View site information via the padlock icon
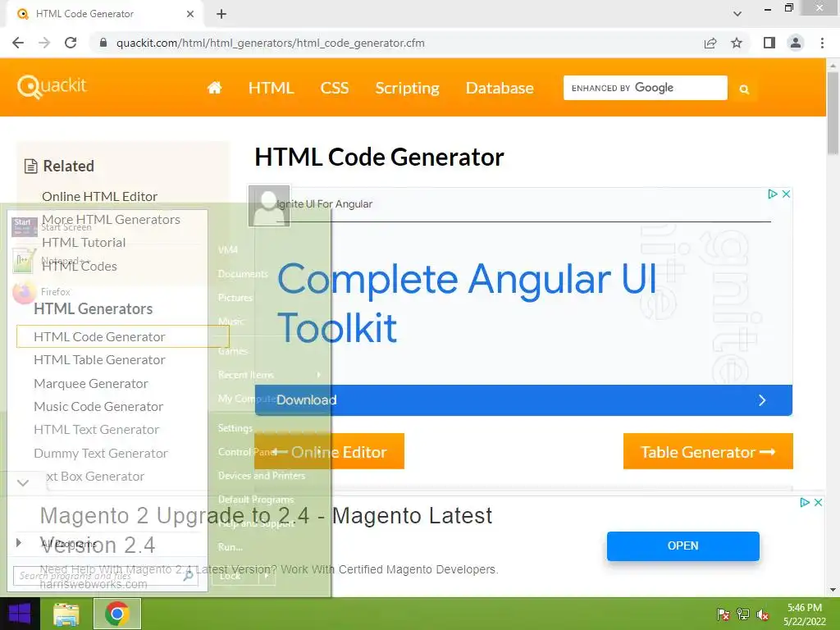The image size is (840, 630). tap(104, 43)
